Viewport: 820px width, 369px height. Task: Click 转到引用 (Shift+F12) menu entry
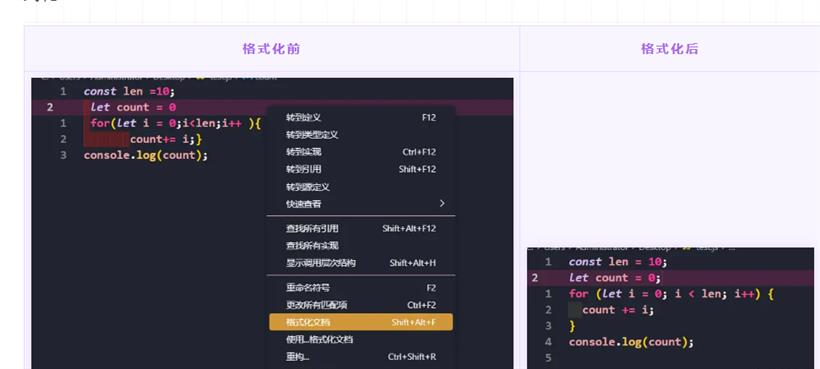click(361, 169)
